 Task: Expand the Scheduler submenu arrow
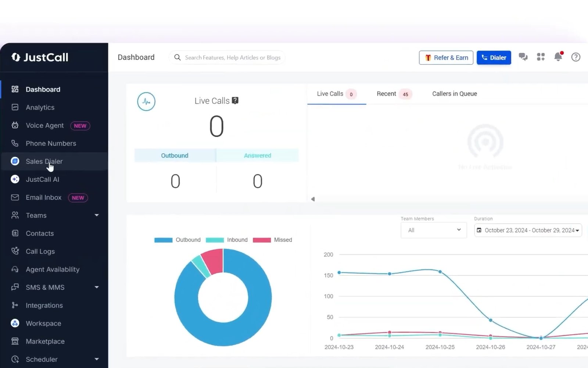(97, 359)
